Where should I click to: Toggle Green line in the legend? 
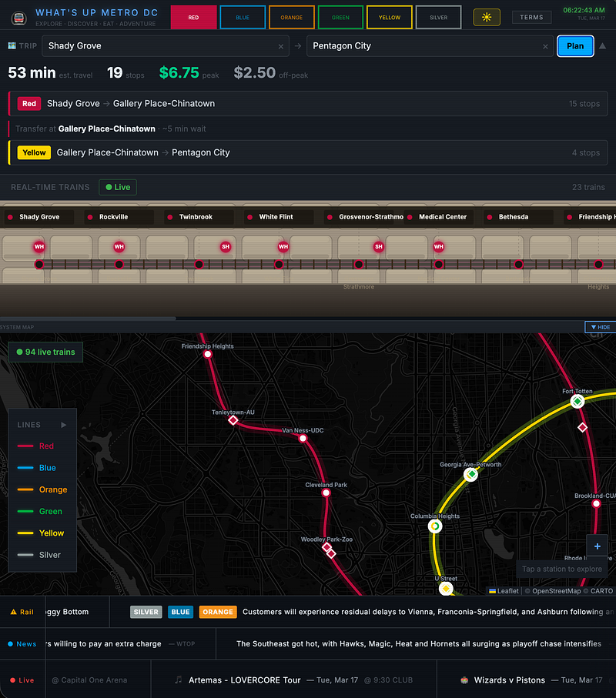(x=39, y=512)
